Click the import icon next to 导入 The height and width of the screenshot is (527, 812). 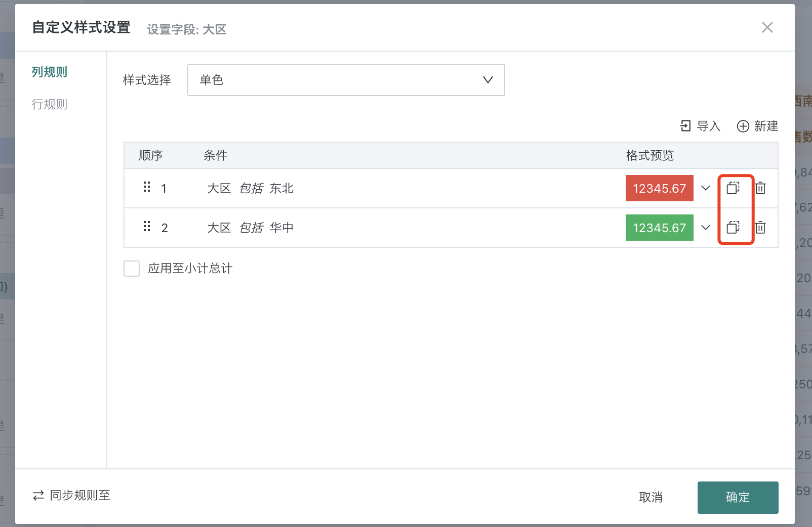coord(685,126)
